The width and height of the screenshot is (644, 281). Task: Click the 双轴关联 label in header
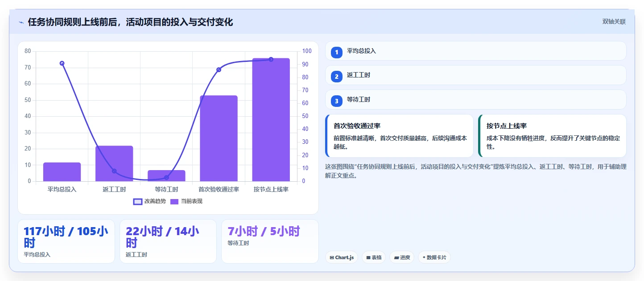614,21
